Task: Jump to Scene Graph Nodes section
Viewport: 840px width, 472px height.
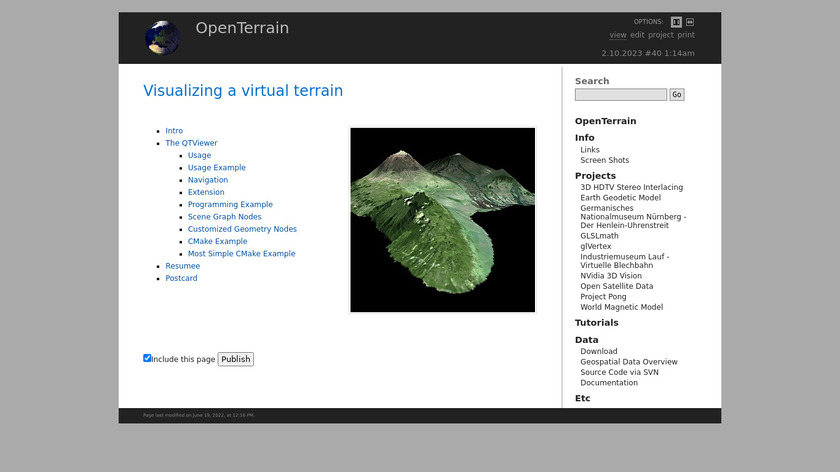Action: pyautogui.click(x=224, y=217)
